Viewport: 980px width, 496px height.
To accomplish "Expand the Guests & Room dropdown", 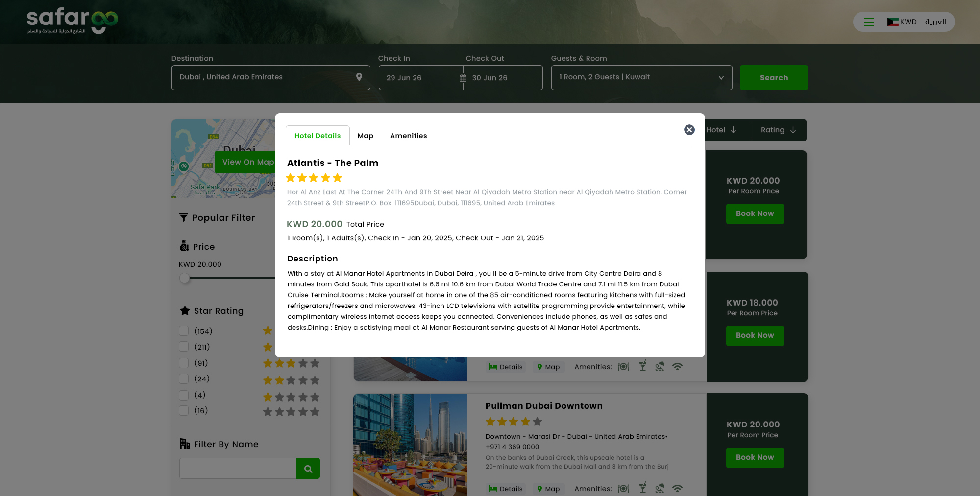I will pyautogui.click(x=641, y=77).
